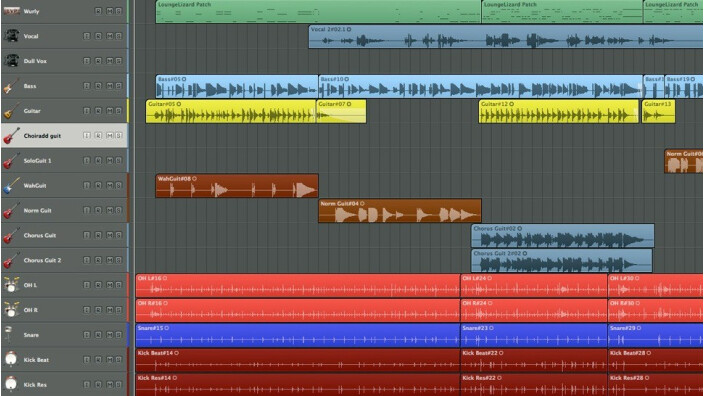Click the Kick Beat track drum icon
Viewport: 704px width, 396px height.
11,360
